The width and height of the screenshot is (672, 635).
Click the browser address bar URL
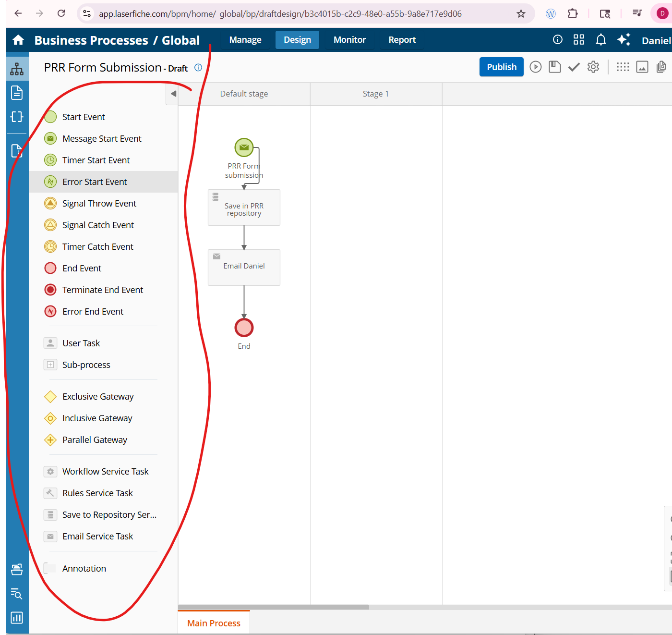click(x=280, y=14)
